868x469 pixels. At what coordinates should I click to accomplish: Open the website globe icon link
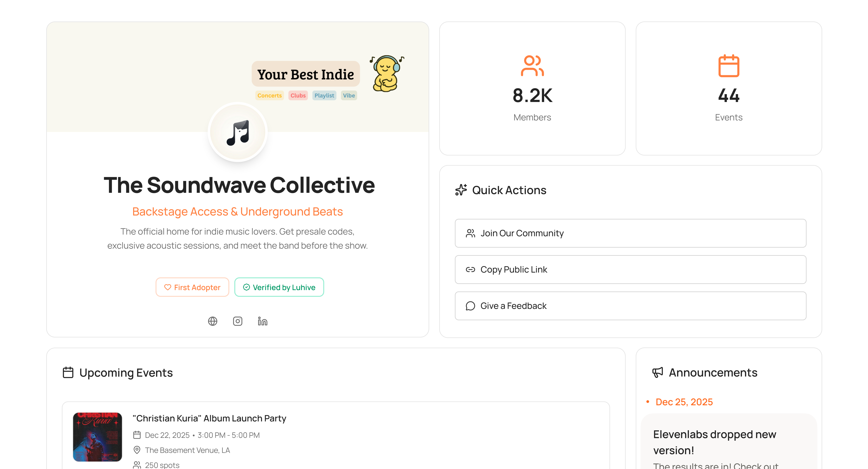(213, 321)
